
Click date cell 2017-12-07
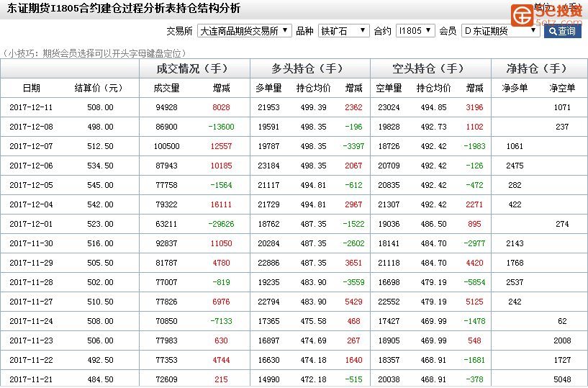[x=31, y=146]
